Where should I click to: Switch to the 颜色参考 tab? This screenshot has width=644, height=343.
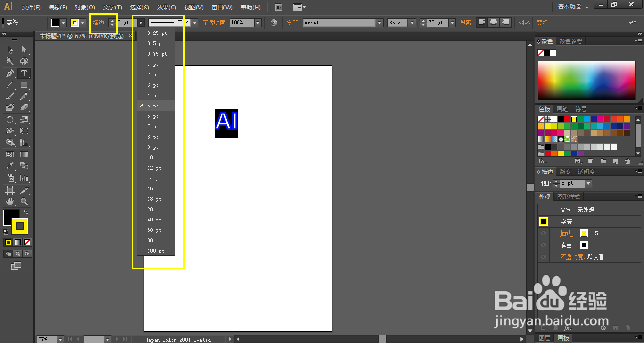pos(570,41)
